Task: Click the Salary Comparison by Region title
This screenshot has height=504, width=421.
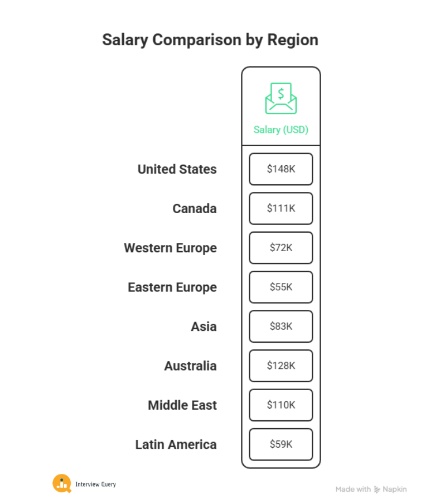Action: [x=210, y=40]
